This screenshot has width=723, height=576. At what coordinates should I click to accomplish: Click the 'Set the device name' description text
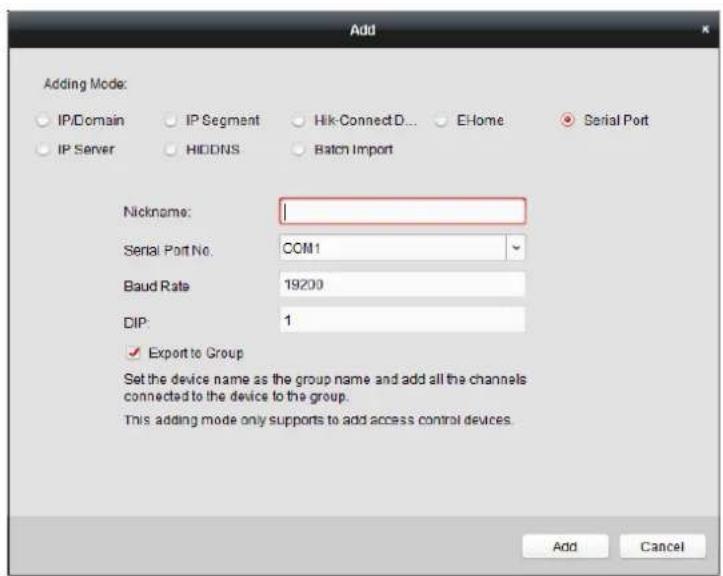(x=325, y=387)
